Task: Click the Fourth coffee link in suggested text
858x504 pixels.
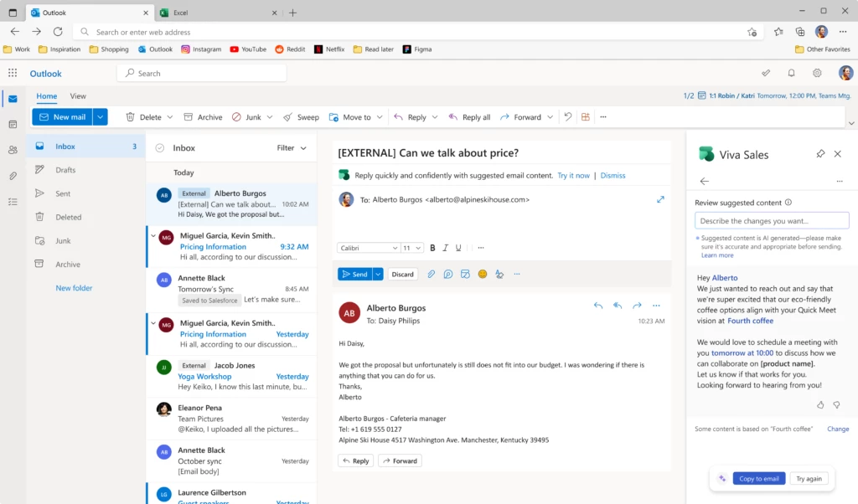Action: click(750, 320)
